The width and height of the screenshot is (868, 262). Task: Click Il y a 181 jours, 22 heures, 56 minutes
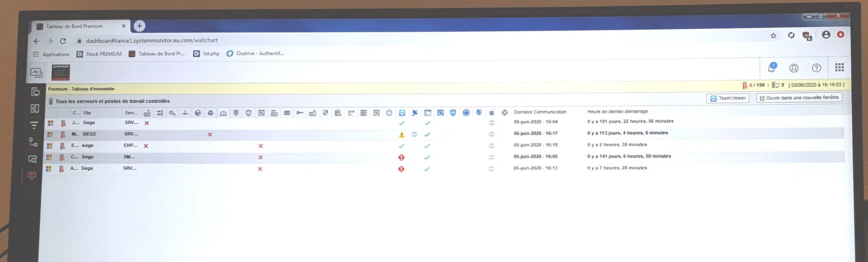click(x=630, y=121)
